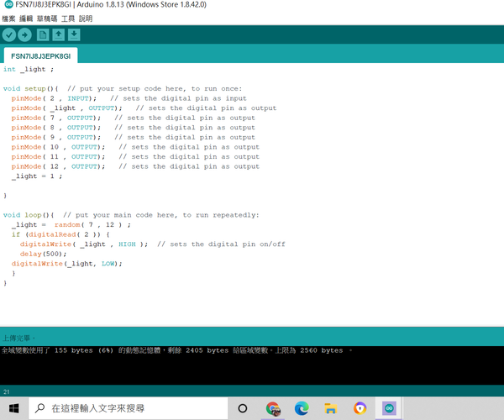Place cursor on the delay(500) line
The height and width of the screenshot is (420, 504).
[x=43, y=254]
